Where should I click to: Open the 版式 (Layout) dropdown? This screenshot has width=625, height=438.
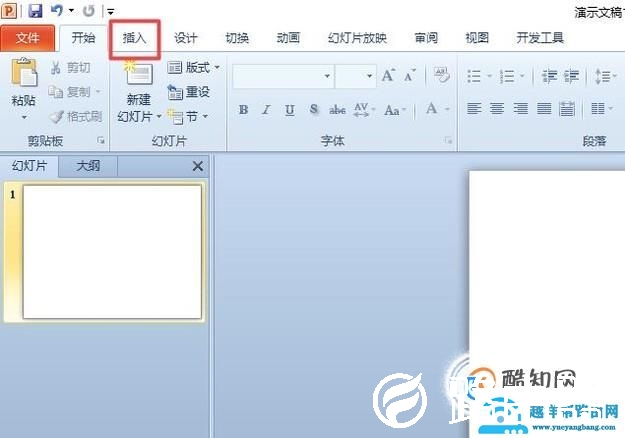click(x=193, y=68)
